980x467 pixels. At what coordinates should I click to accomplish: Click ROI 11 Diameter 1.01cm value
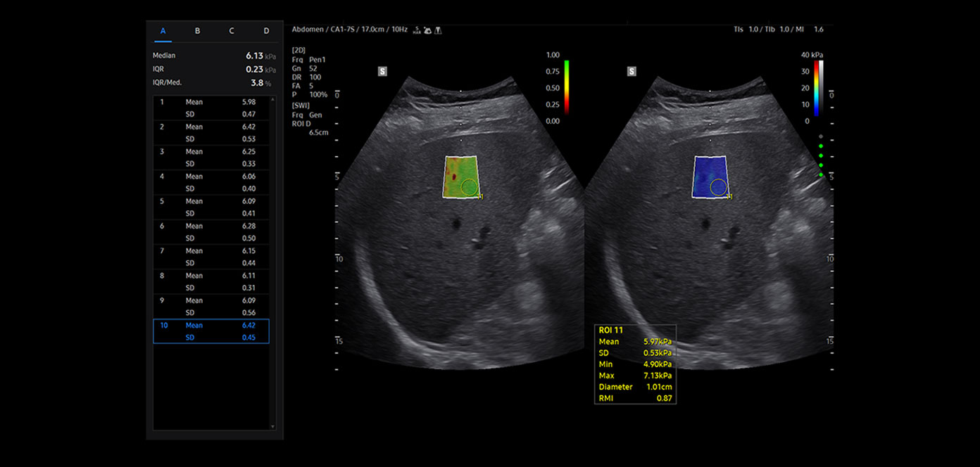[659, 387]
